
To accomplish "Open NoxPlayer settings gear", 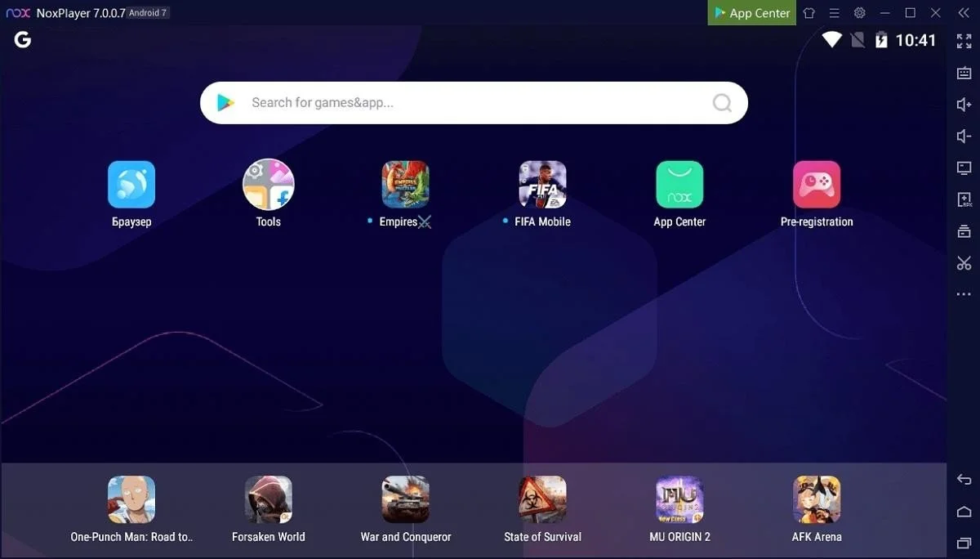I will click(x=859, y=13).
